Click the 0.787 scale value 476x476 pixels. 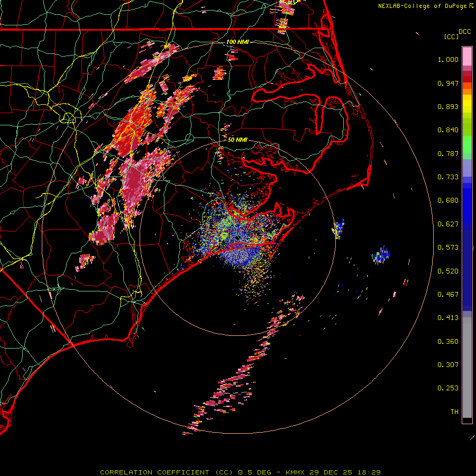pos(448,153)
